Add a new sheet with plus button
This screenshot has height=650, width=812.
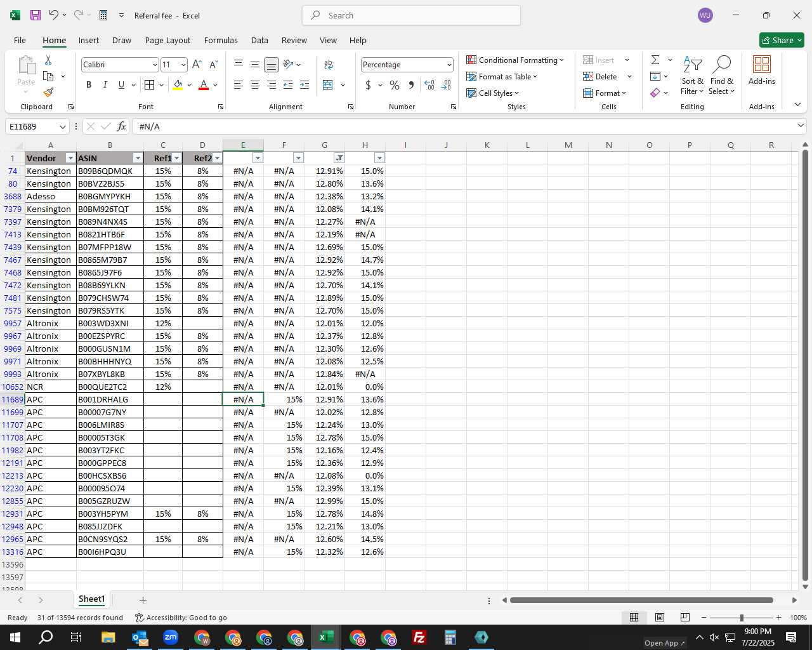point(143,600)
